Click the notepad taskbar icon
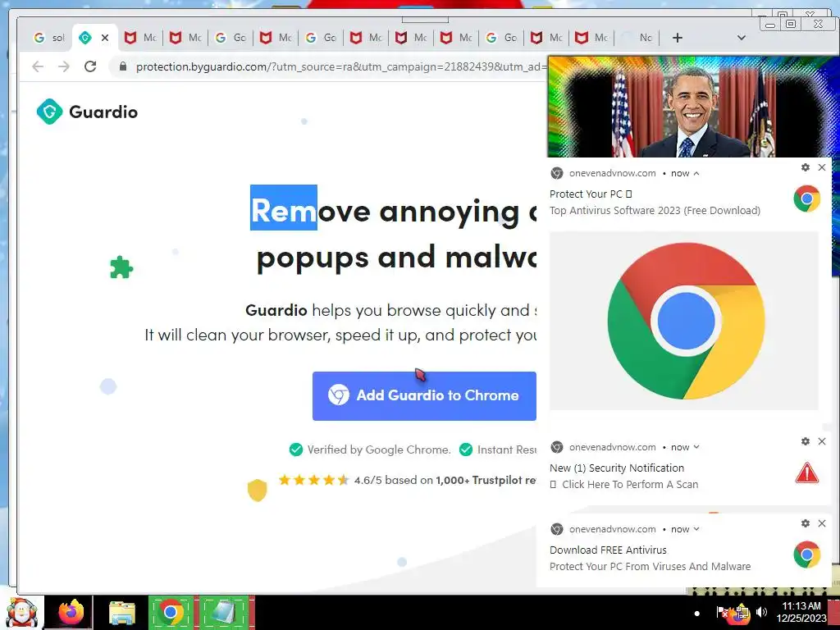 [x=224, y=612]
